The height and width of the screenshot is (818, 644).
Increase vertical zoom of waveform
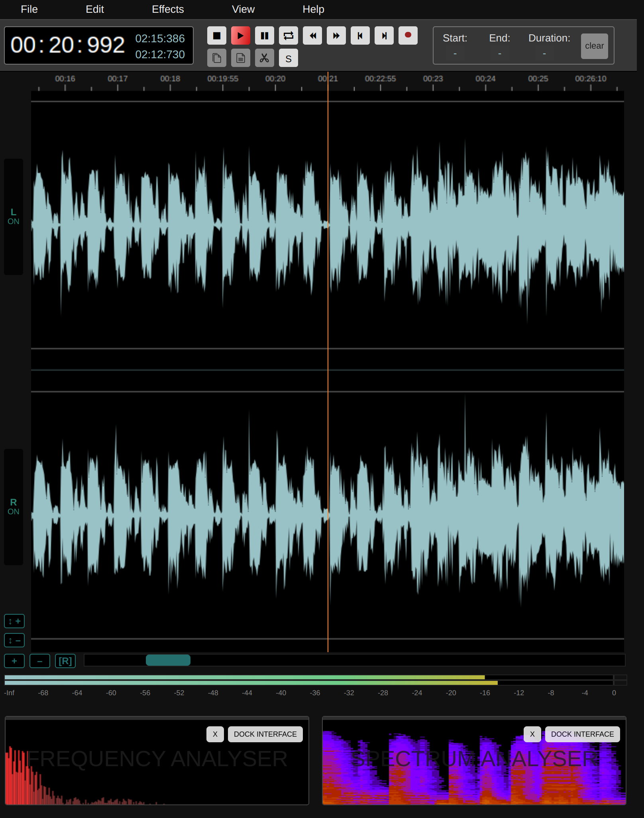[x=14, y=621]
